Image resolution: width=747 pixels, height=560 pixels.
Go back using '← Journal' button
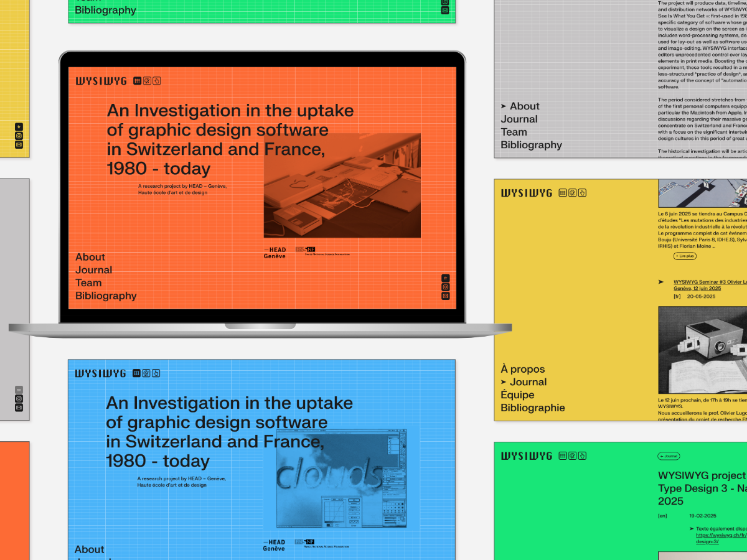click(669, 456)
